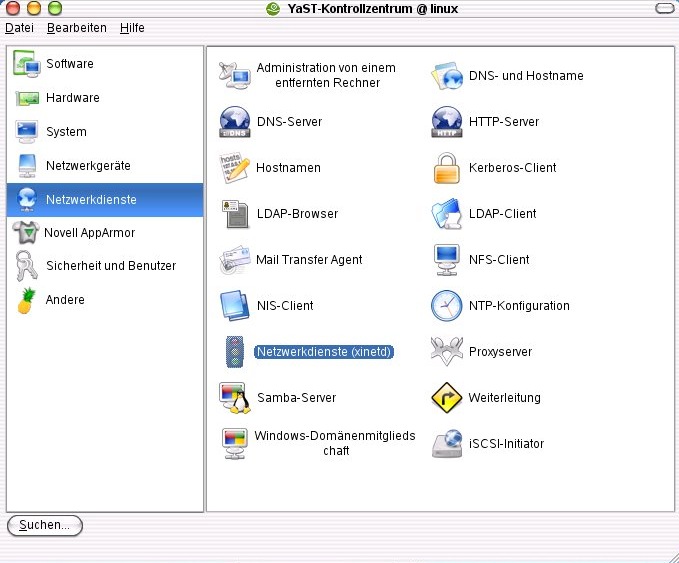
Task: Click the red close window button
Action: [x=13, y=7]
